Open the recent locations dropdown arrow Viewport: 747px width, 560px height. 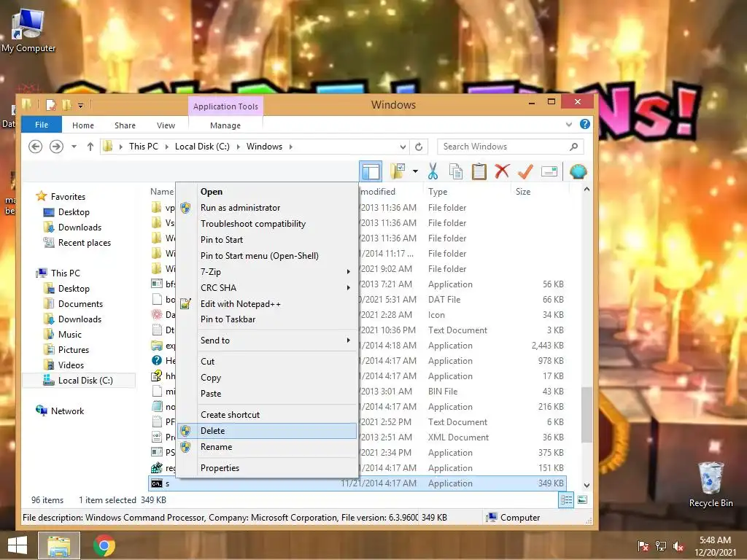point(74,146)
